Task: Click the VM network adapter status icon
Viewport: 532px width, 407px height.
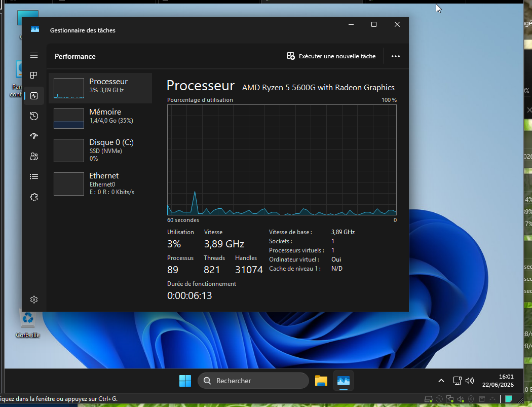Action: [450, 399]
